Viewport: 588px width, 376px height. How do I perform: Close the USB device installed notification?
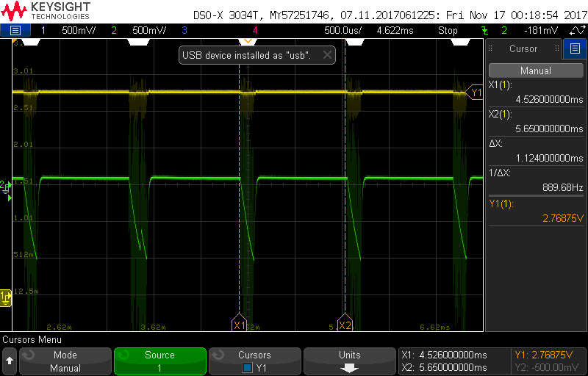point(327,55)
